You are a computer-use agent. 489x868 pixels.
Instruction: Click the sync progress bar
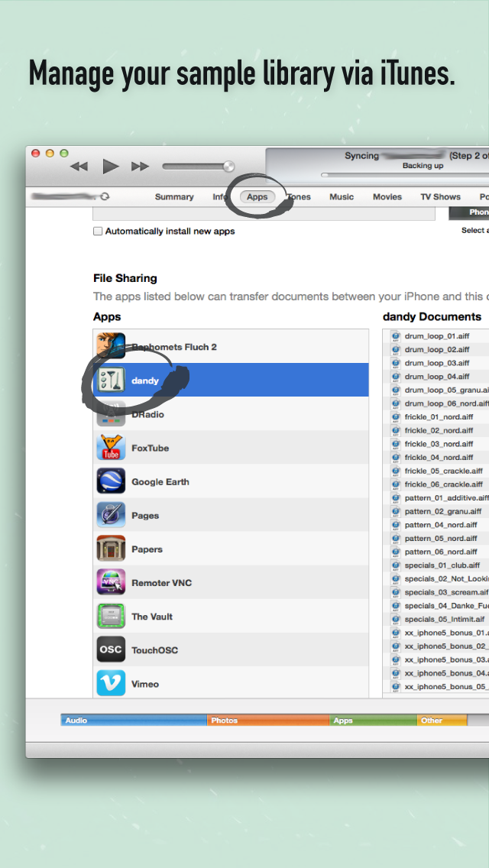406,175
